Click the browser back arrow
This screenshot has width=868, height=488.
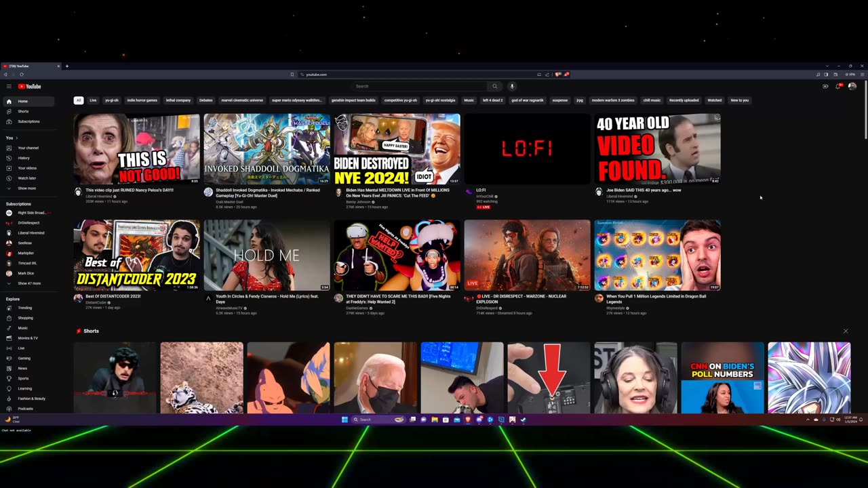pos(5,74)
